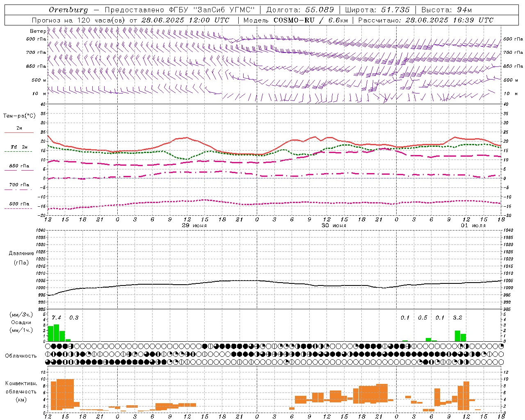Click the (мм/1ч.) precipitation unit label
Image resolution: width=525 pixels, height=420 pixels.
(21, 330)
